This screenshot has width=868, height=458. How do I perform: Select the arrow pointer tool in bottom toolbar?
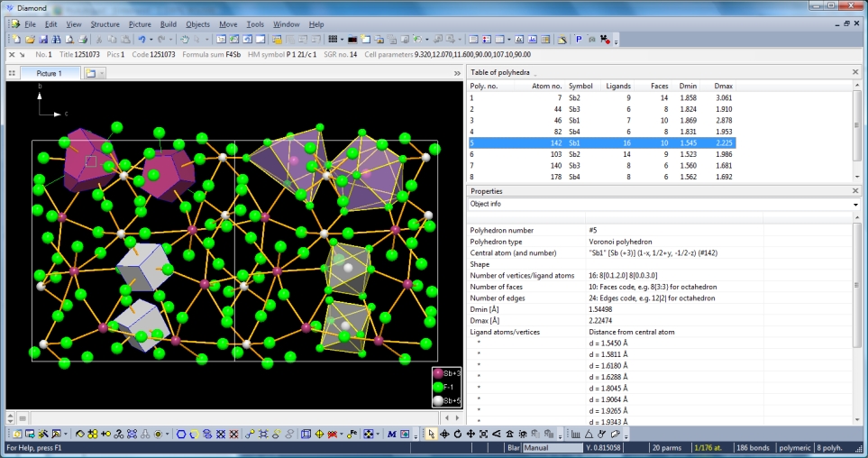(x=431, y=434)
